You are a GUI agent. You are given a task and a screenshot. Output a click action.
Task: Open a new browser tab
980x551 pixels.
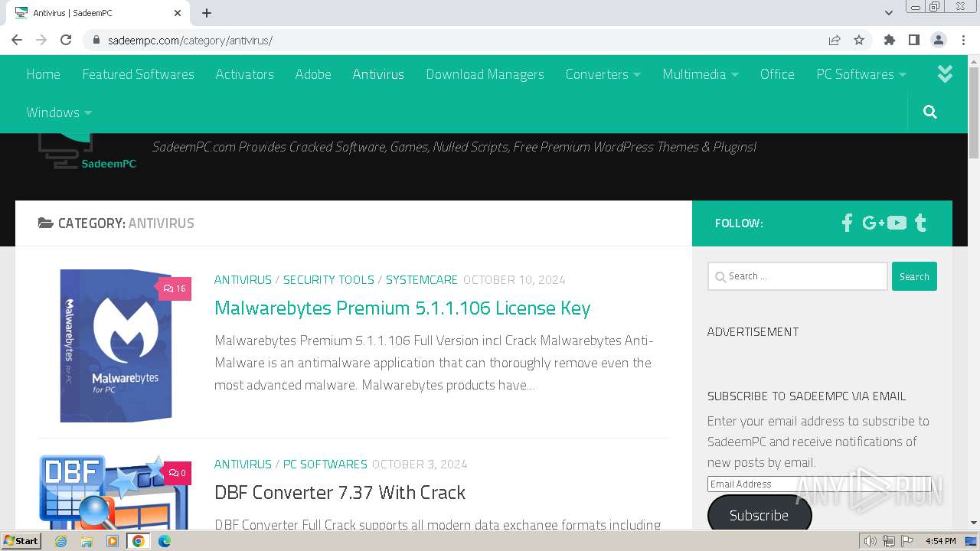coord(207,13)
